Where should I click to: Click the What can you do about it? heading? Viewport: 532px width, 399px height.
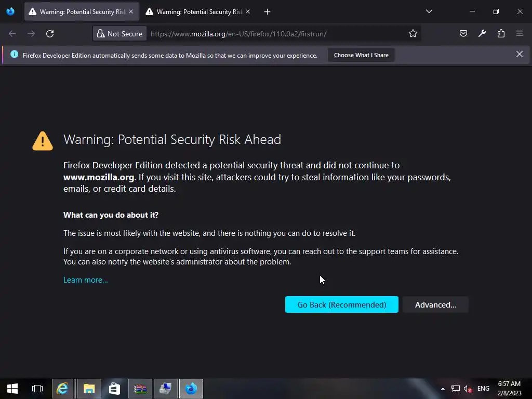(111, 215)
